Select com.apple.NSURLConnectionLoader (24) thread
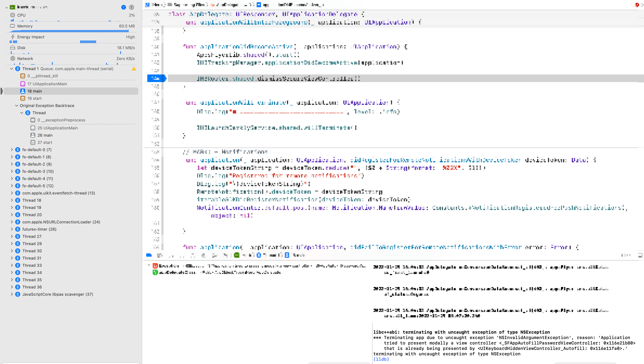644x364 pixels. pyautogui.click(x=61, y=222)
